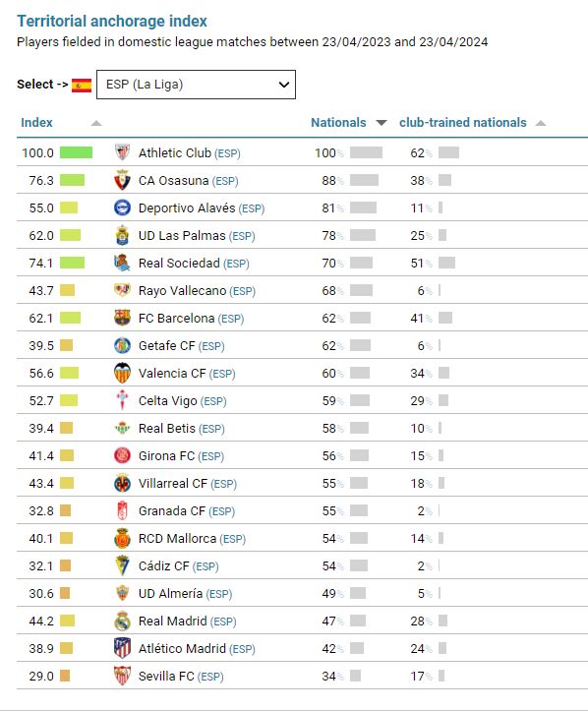The width and height of the screenshot is (588, 711).
Task: Select the Nationals column header
Action: (x=338, y=122)
